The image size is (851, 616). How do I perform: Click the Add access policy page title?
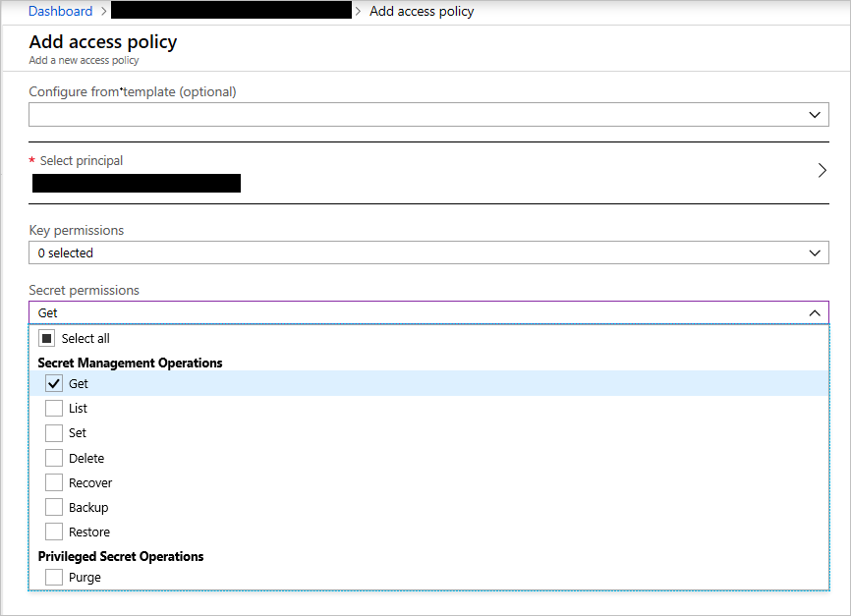103,42
